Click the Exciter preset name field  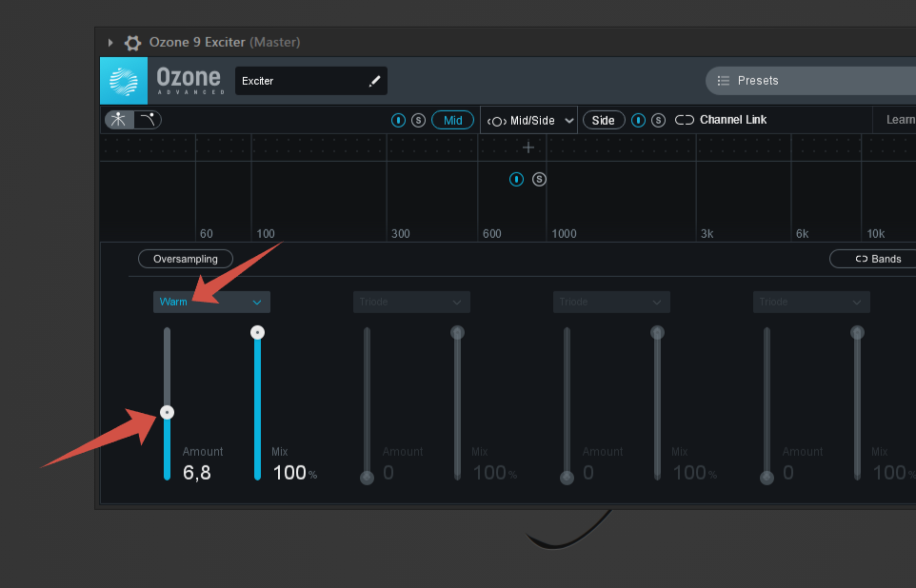pyautogui.click(x=310, y=81)
